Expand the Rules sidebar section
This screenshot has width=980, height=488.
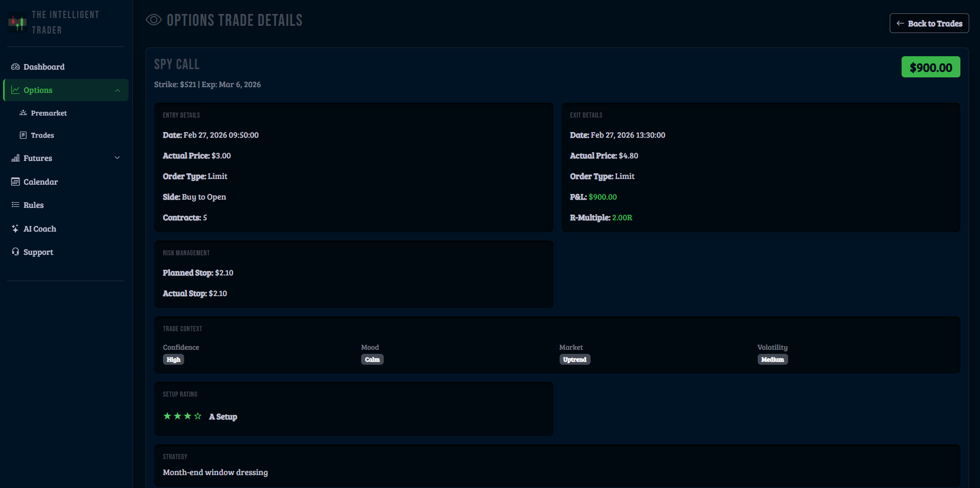pos(34,205)
